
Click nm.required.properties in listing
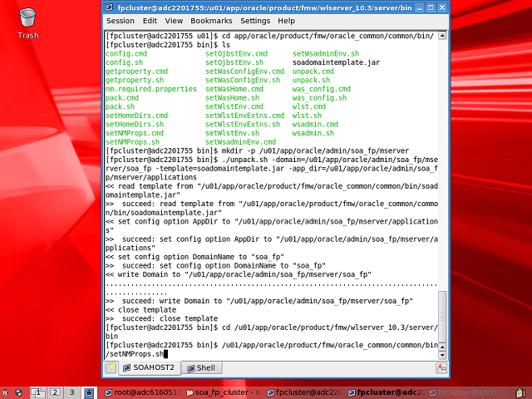151,89
